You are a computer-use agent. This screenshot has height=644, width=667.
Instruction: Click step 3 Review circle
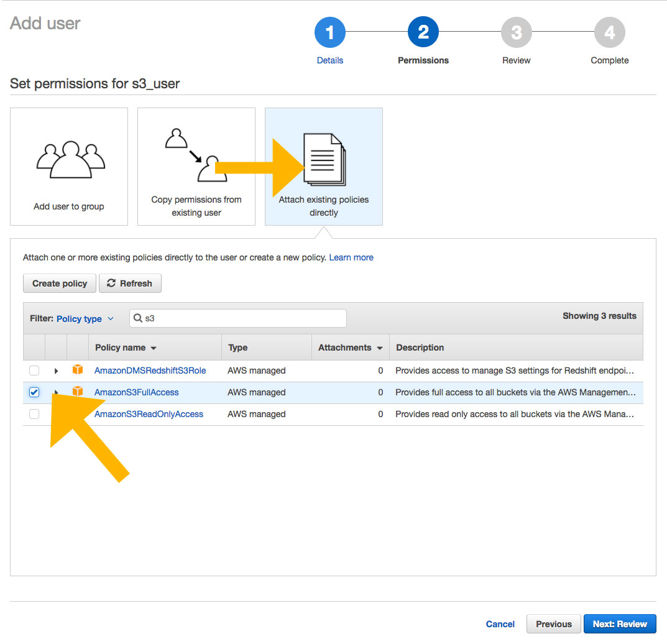516,32
